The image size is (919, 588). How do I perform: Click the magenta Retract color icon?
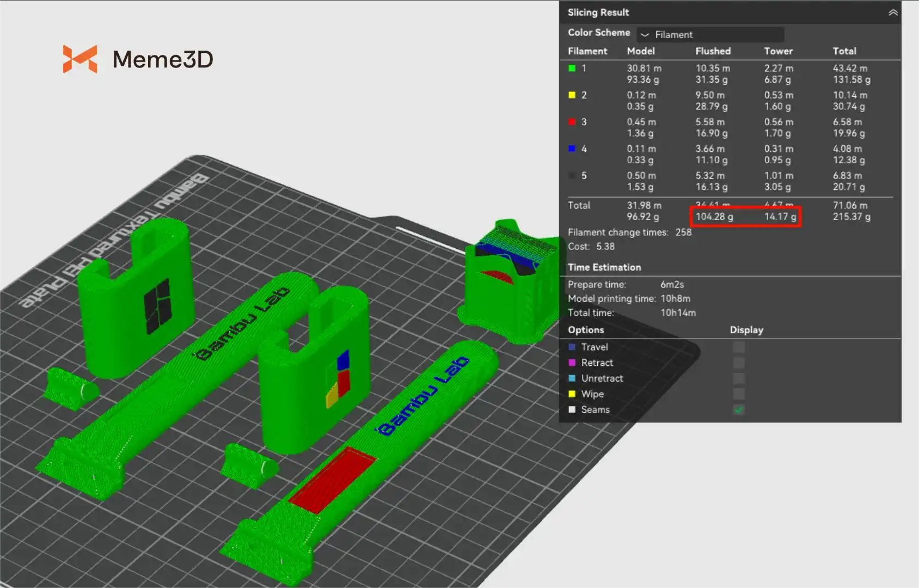572,363
